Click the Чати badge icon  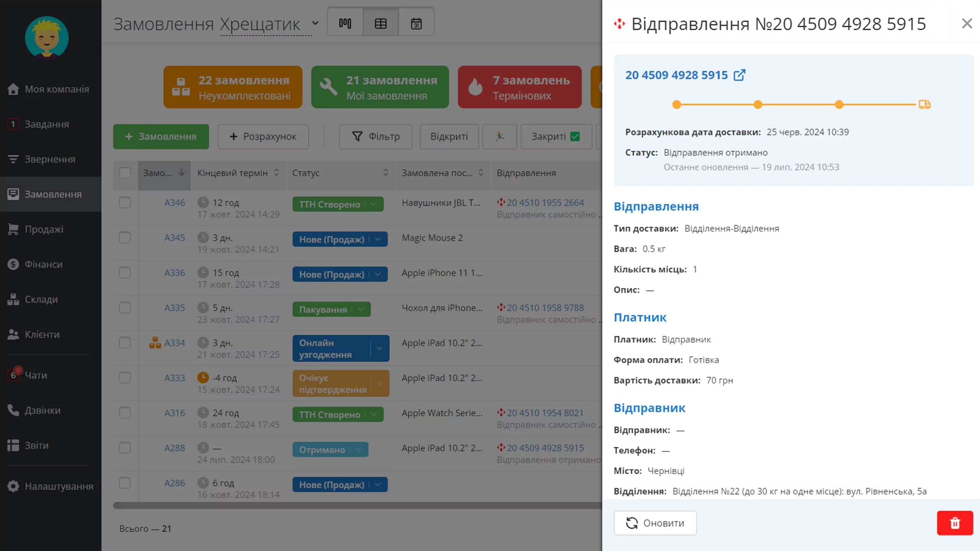tap(13, 375)
